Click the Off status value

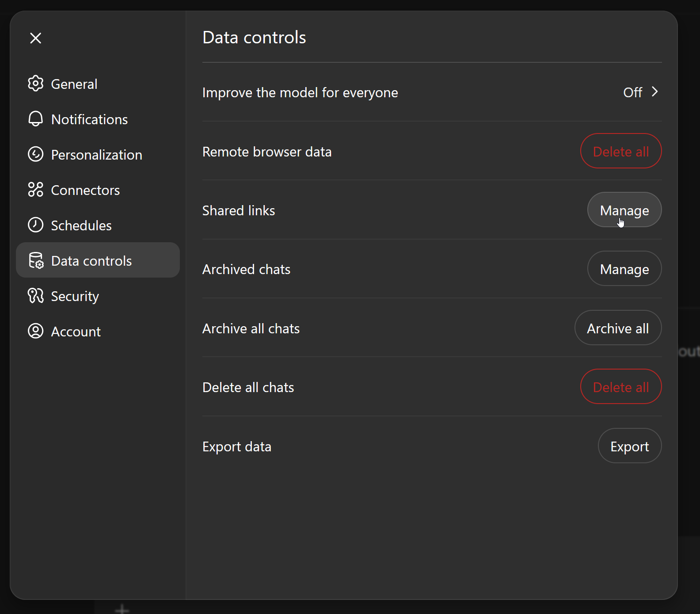[632, 92]
